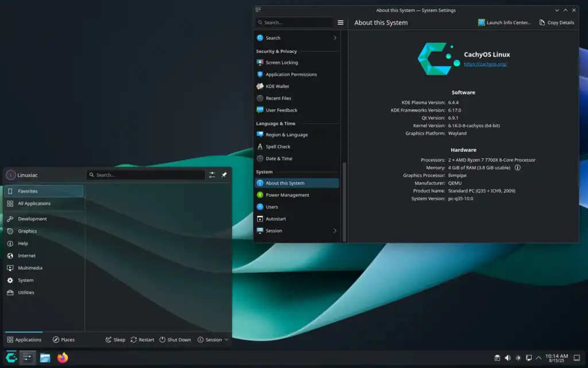Show hidden system tray icons
The image size is (588, 368).
[x=539, y=358]
